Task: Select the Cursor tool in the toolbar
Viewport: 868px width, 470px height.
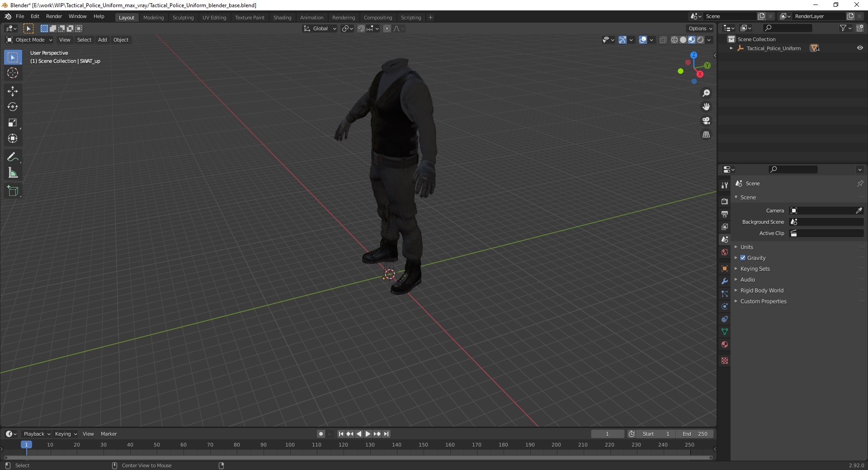Action: click(x=13, y=73)
